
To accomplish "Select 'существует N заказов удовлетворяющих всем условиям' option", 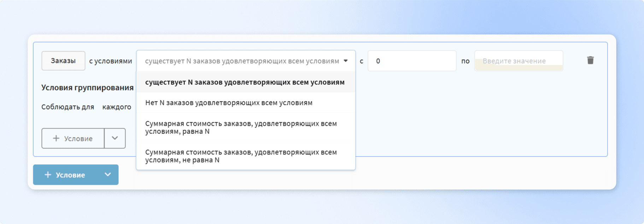I will coord(246,82).
